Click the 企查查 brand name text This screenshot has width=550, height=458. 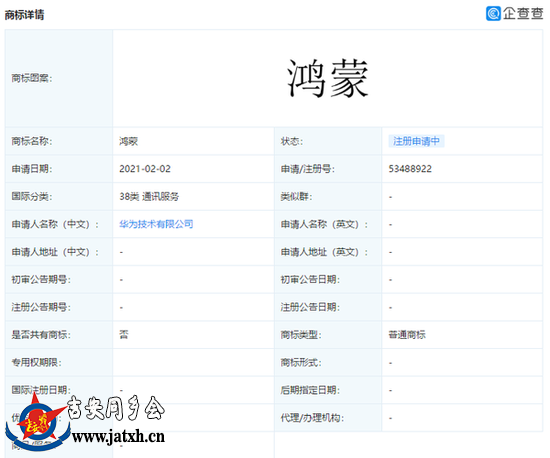coord(523,13)
